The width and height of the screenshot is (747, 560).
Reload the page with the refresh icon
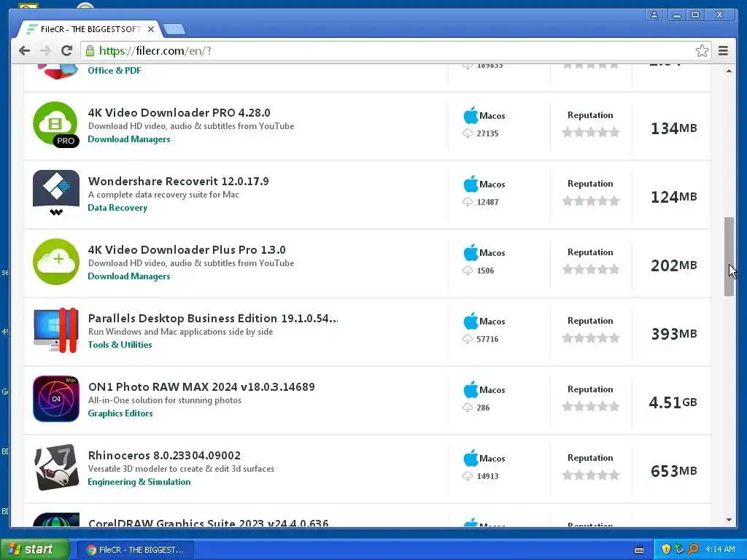tap(66, 51)
